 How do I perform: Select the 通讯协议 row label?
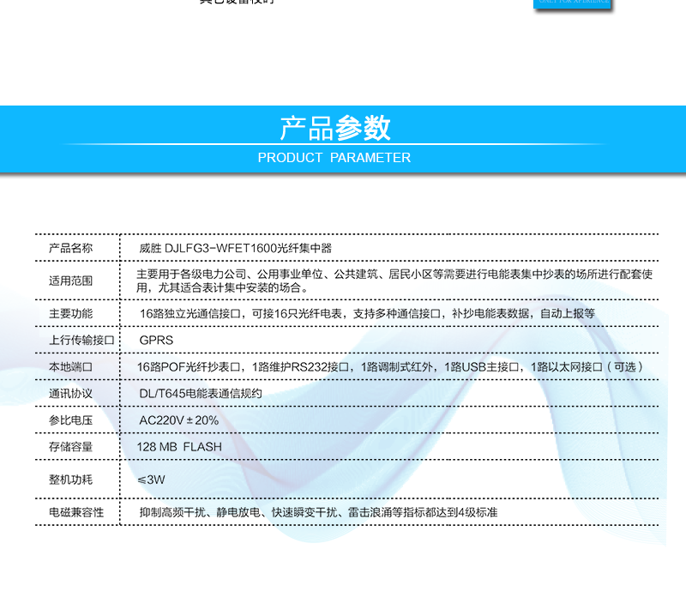click(x=71, y=394)
